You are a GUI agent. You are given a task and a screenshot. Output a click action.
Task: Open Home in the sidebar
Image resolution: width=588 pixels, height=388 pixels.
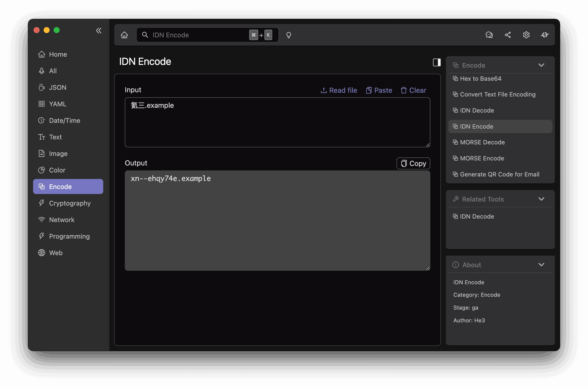pyautogui.click(x=68, y=54)
